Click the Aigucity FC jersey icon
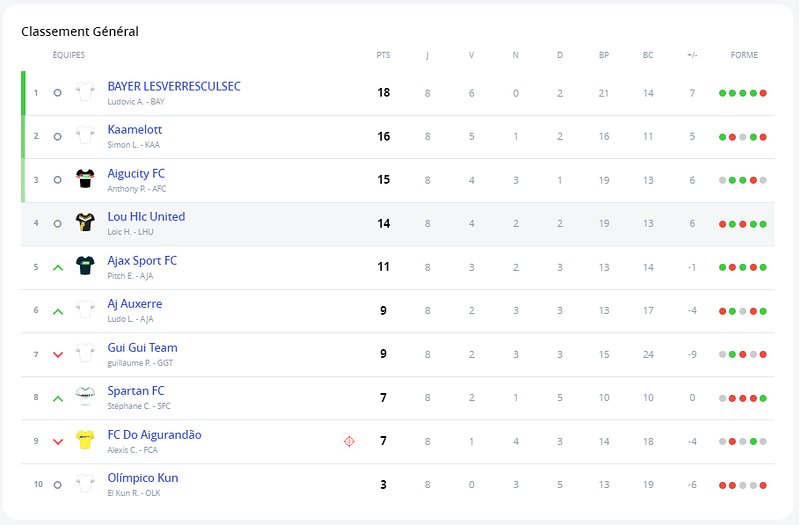The image size is (800, 525). pyautogui.click(x=85, y=179)
